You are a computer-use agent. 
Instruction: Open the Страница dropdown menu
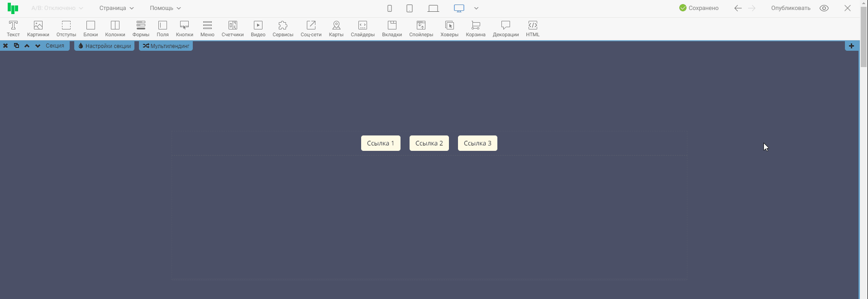(116, 8)
